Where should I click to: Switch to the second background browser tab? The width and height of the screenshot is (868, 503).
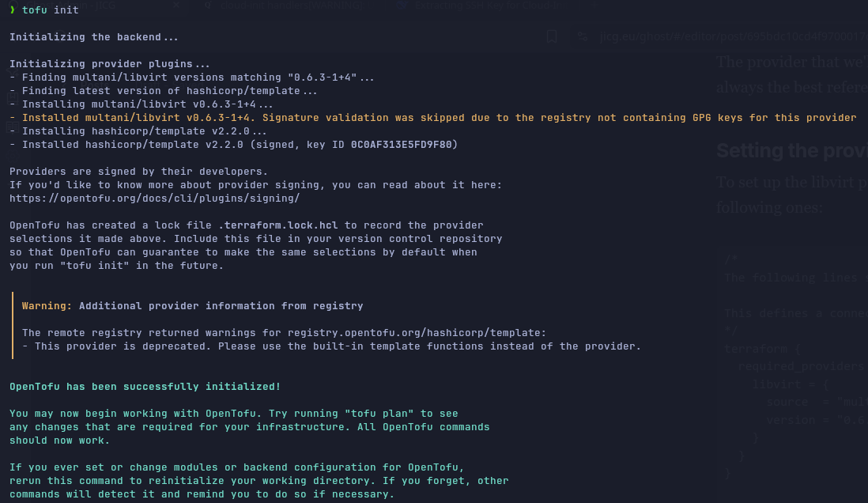coord(285,5)
